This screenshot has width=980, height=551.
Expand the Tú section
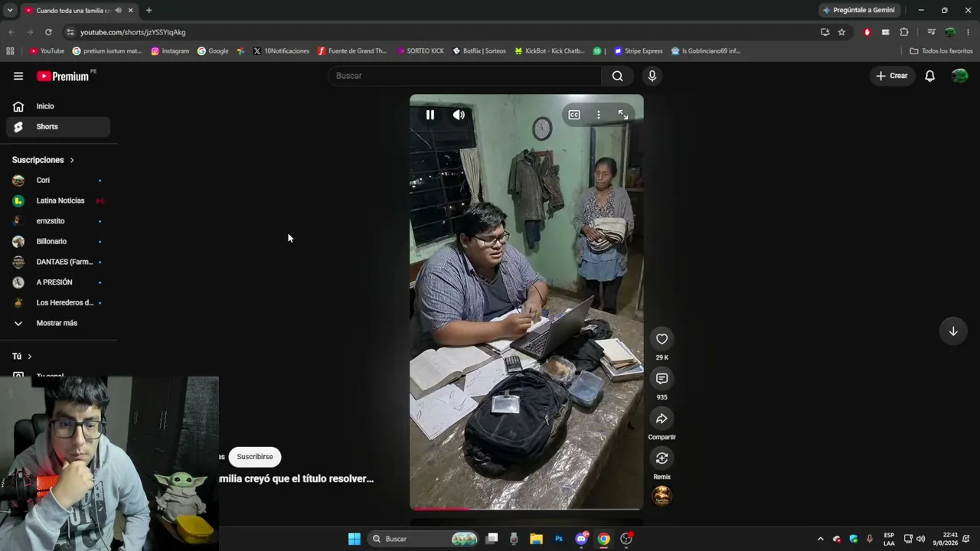coord(22,357)
